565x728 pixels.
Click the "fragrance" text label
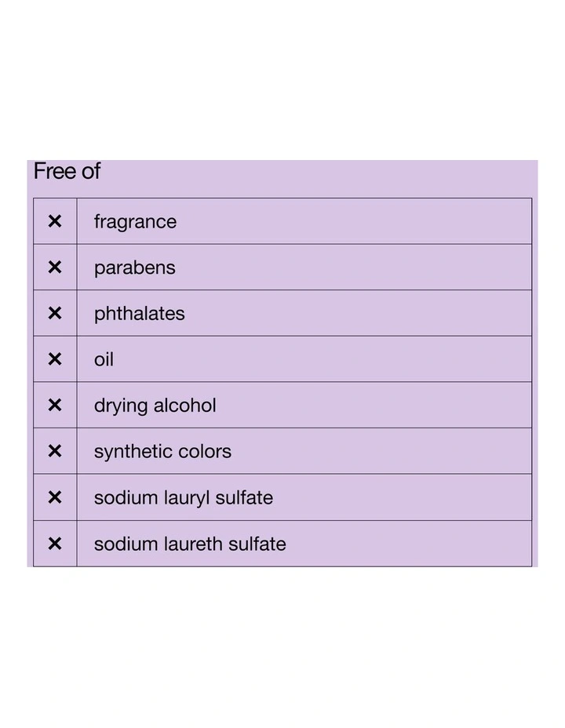click(x=135, y=222)
